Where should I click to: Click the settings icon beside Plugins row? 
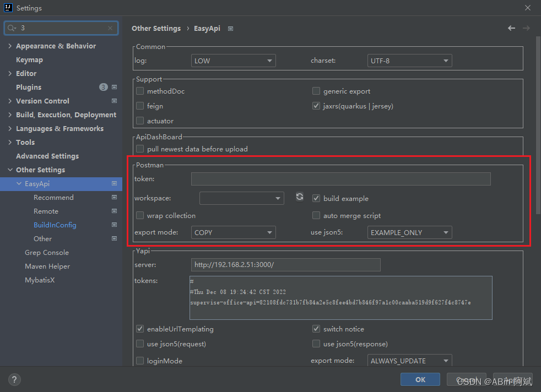114,87
